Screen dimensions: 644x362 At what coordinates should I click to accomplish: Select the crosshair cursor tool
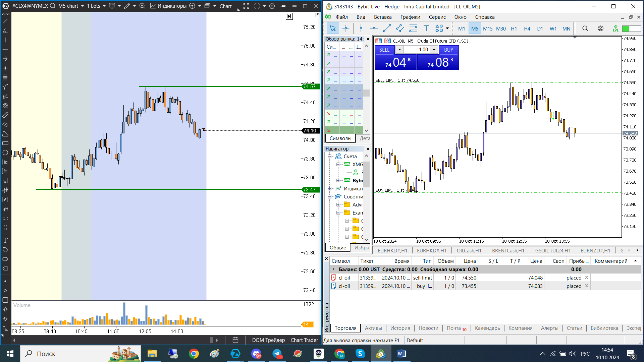pyautogui.click(x=346, y=28)
